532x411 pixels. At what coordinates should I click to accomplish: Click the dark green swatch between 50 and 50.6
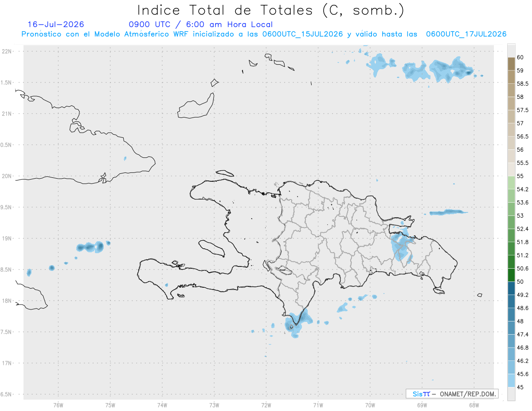(x=511, y=275)
